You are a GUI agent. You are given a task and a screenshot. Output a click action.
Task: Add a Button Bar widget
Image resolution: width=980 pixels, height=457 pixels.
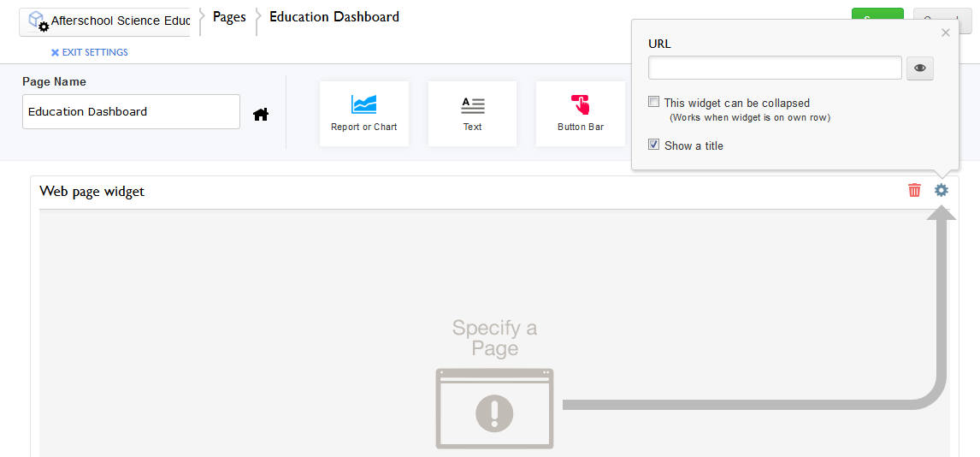click(x=581, y=114)
